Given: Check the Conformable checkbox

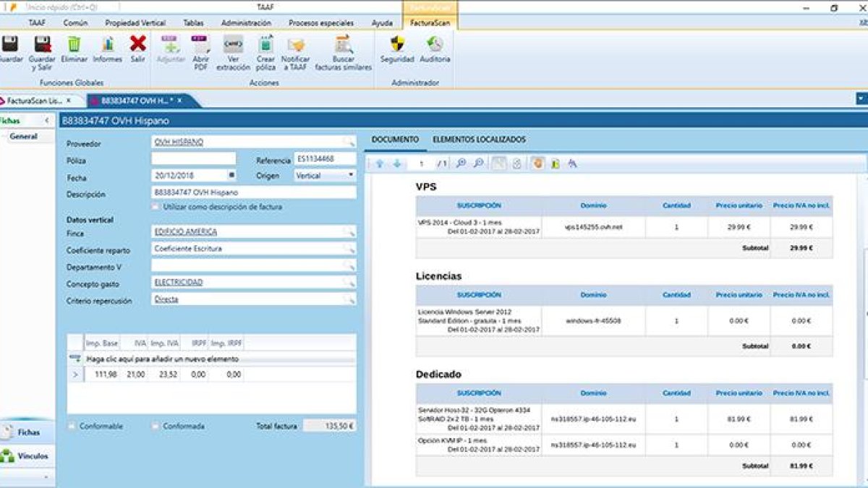Looking at the screenshot, I should [x=72, y=427].
